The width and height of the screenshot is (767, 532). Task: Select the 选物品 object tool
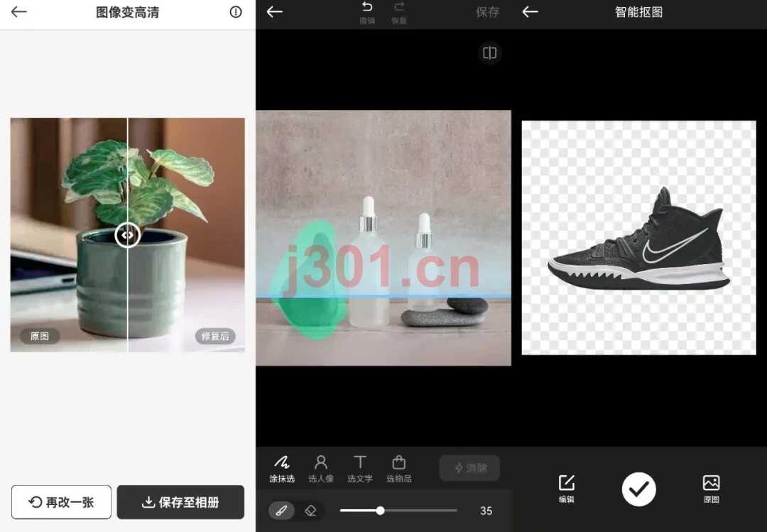point(399,469)
